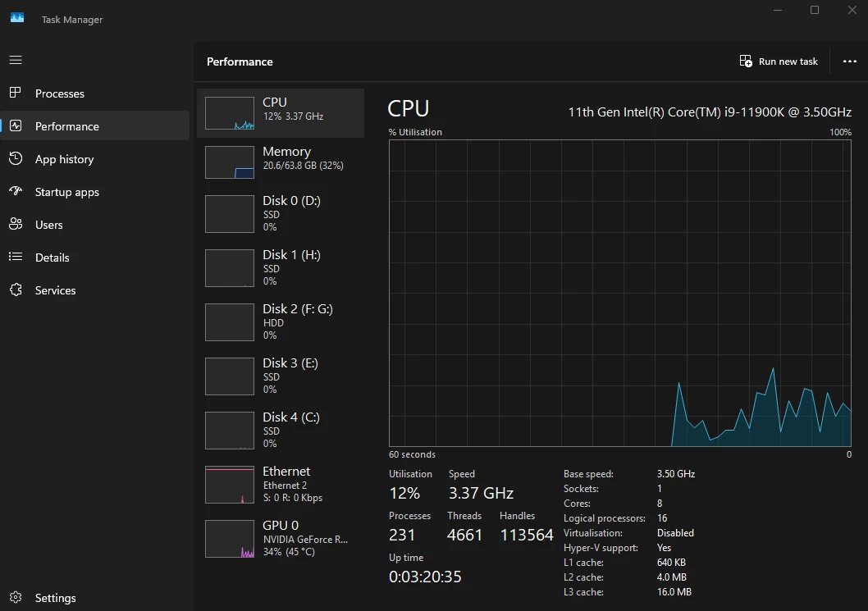Click the Ethernet resource label
Screen dimensions: 868x611
286,471
